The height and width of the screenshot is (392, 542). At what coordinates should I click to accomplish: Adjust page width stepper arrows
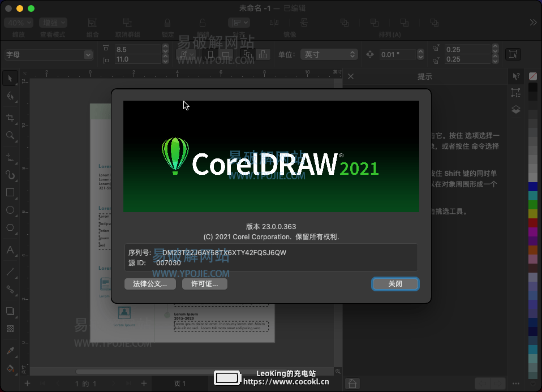tap(165, 49)
